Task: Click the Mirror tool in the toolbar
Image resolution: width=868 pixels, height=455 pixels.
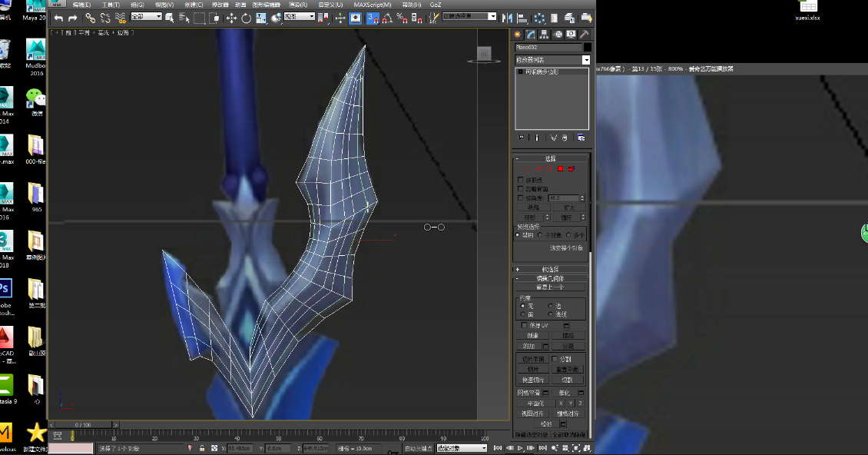Action: pos(507,18)
